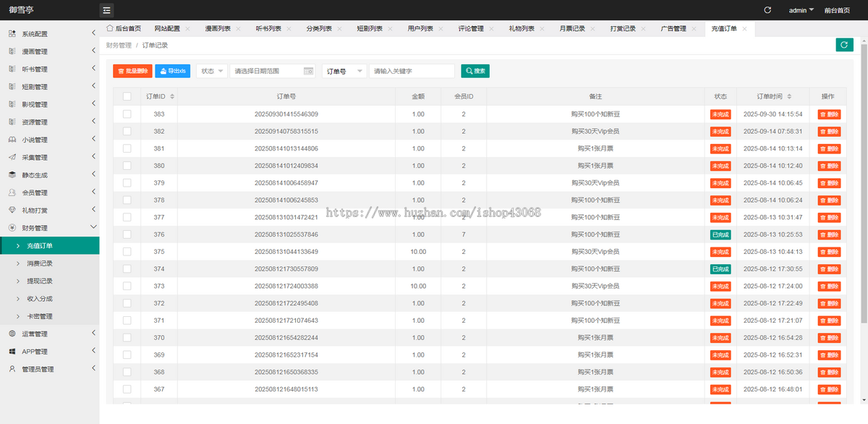Click the 静态生成 layers icon
Viewport: 868px width, 424px height.
click(x=12, y=175)
